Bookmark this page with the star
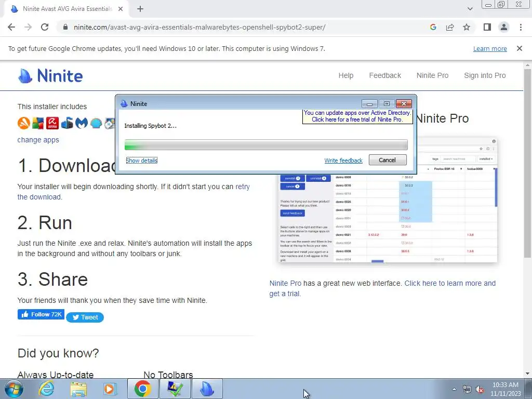 (467, 27)
